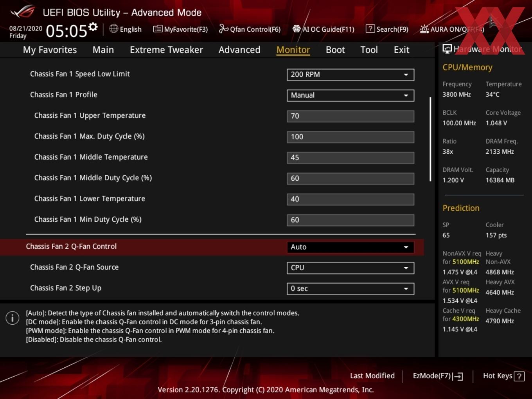
Task: Click the 2133 MHz DRAM frequency value
Action: (500, 151)
